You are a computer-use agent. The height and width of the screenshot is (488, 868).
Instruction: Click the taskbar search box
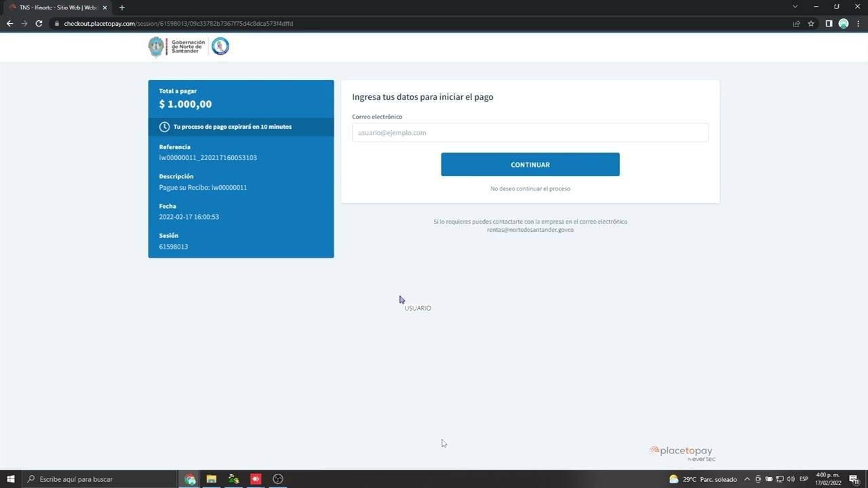click(x=100, y=479)
